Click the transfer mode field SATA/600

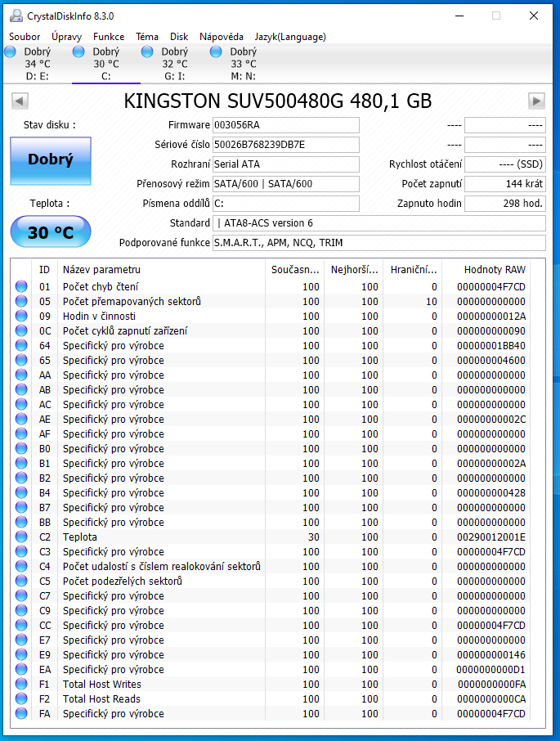(285, 184)
